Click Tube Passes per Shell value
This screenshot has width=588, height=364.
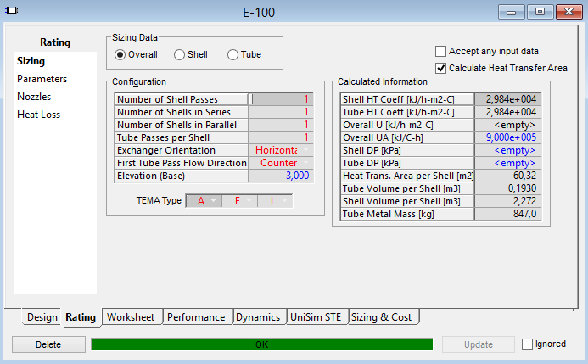click(x=281, y=137)
